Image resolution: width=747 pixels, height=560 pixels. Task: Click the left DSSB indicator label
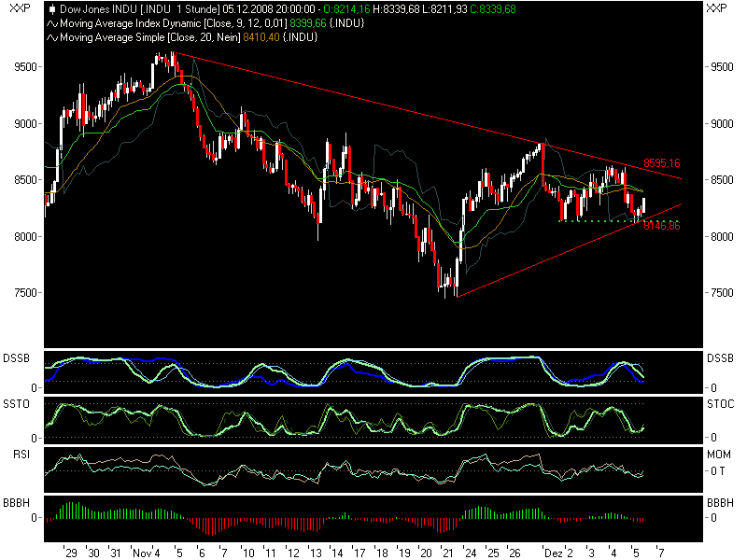pos(17,358)
